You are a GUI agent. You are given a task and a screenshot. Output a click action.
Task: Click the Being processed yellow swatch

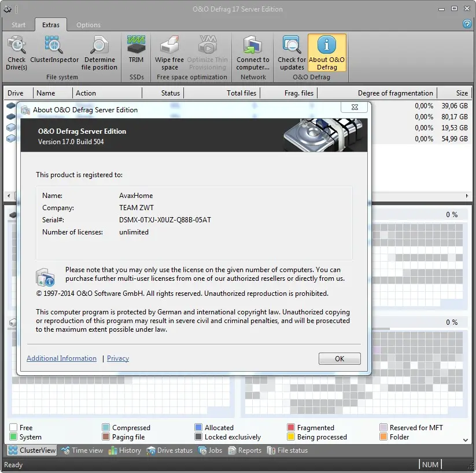[291, 437]
